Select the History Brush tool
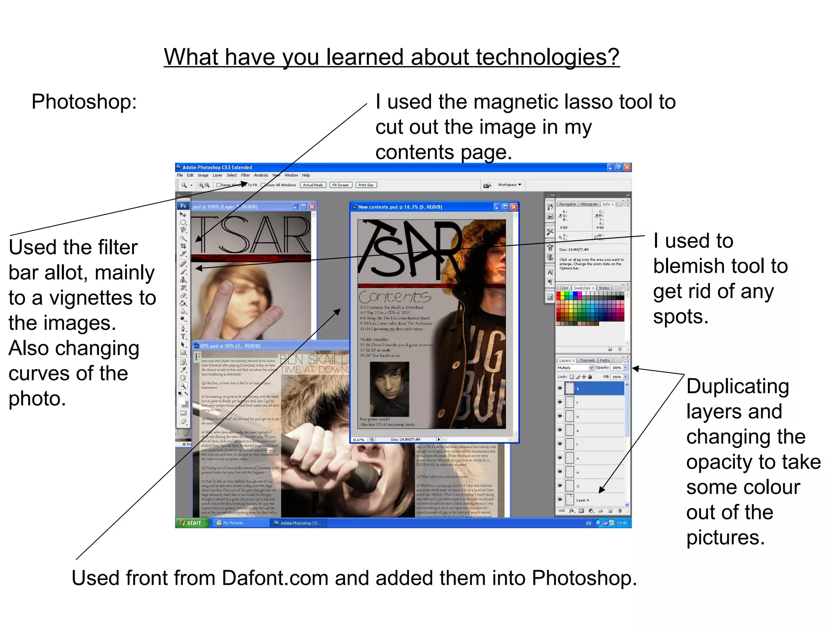Image resolution: width=840 pixels, height=630 pixels. [183, 288]
